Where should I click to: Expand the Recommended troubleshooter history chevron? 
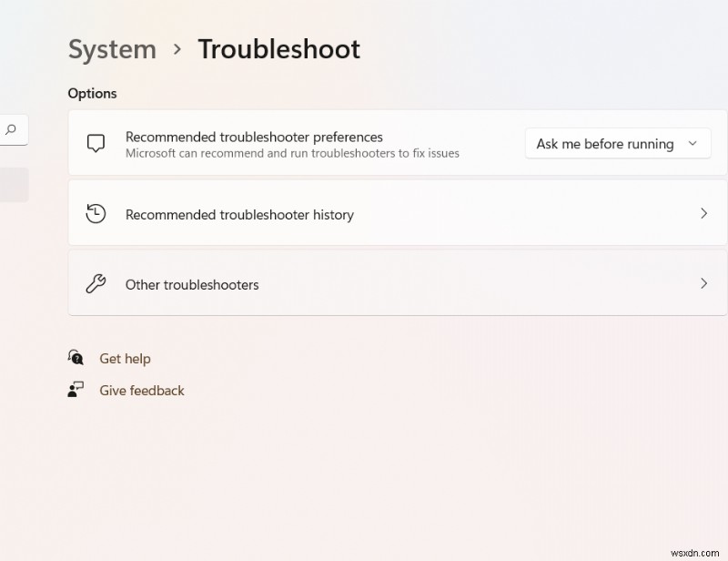704,213
